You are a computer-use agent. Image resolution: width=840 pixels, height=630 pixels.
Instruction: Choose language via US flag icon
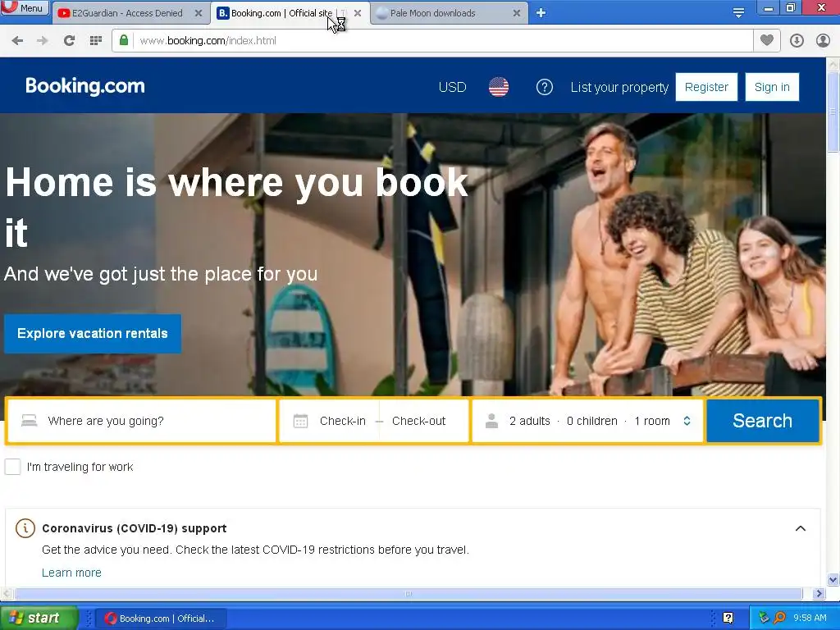499,87
